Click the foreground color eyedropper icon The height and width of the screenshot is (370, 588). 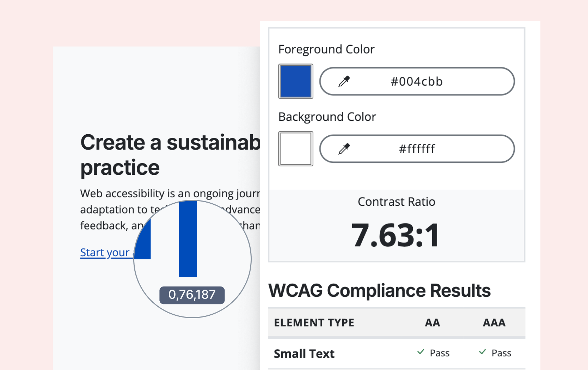click(x=344, y=81)
